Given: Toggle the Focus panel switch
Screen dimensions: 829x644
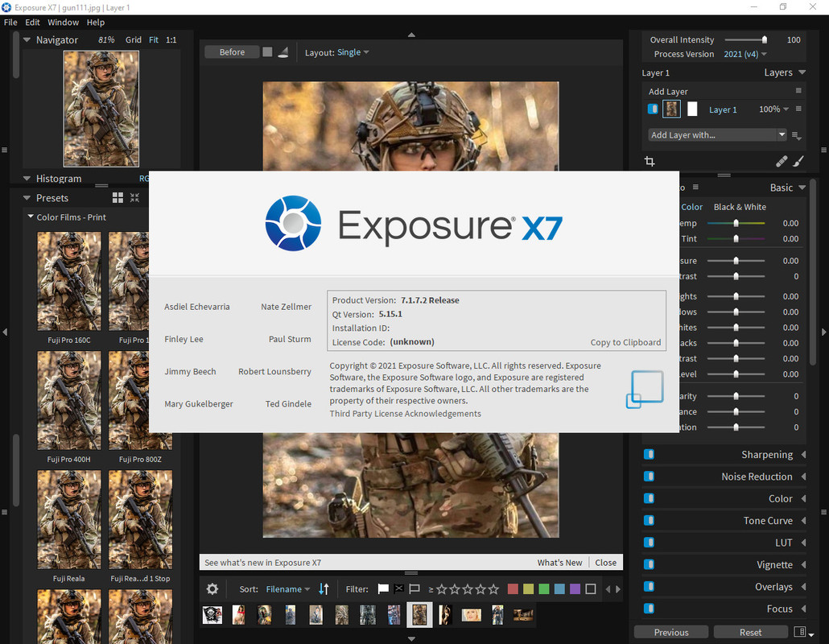Looking at the screenshot, I should coord(650,609).
